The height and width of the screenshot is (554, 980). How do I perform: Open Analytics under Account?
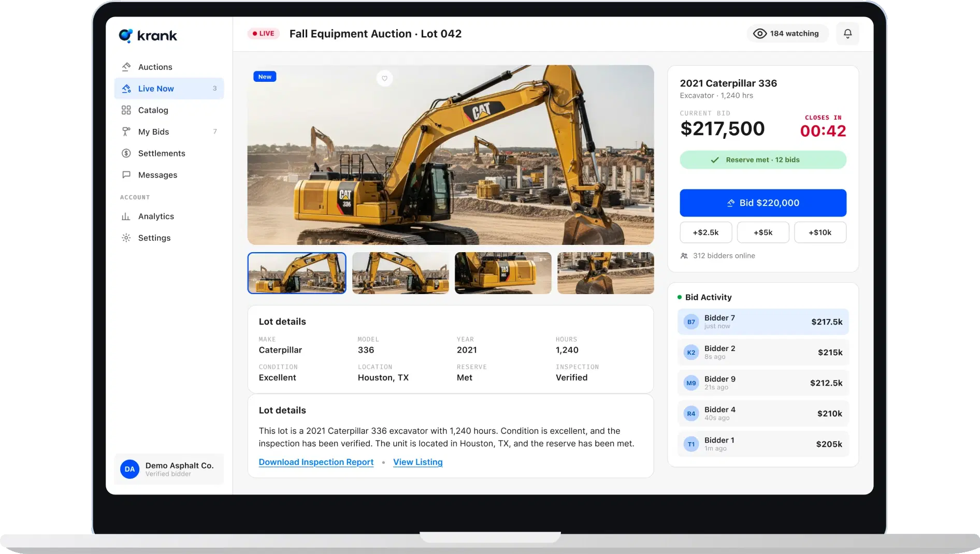[169, 216]
